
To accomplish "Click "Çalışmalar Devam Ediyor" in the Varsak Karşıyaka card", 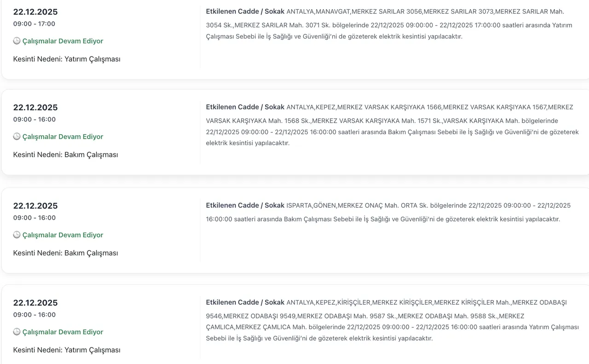I will point(63,136).
